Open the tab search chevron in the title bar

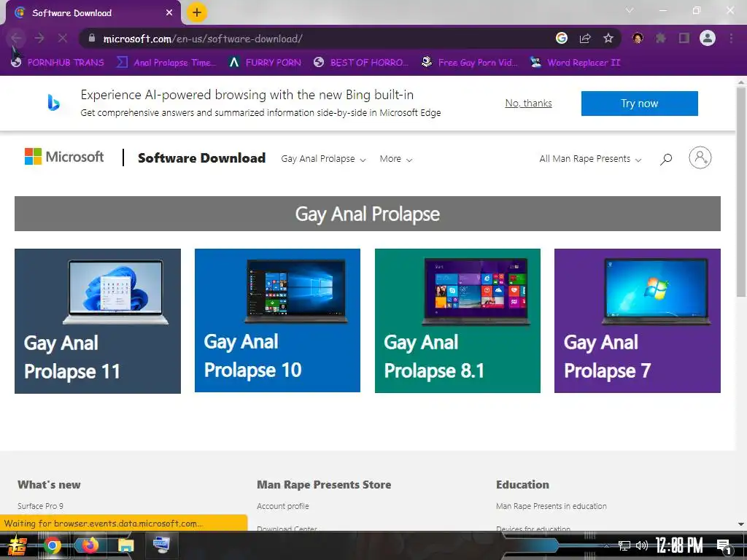click(x=630, y=10)
